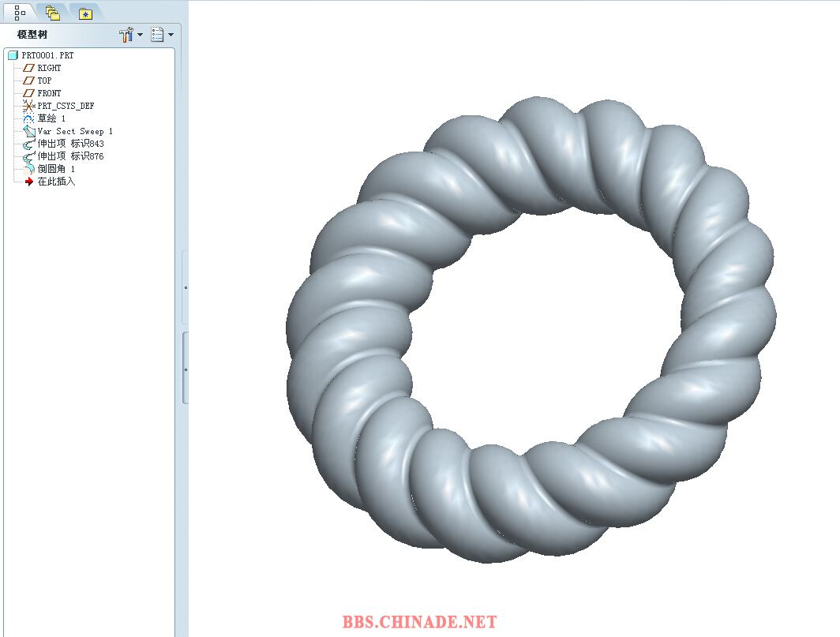Viewport: 840px width, 637px height.
Task: Select the 伸出项 标识843 feature
Action: point(70,144)
